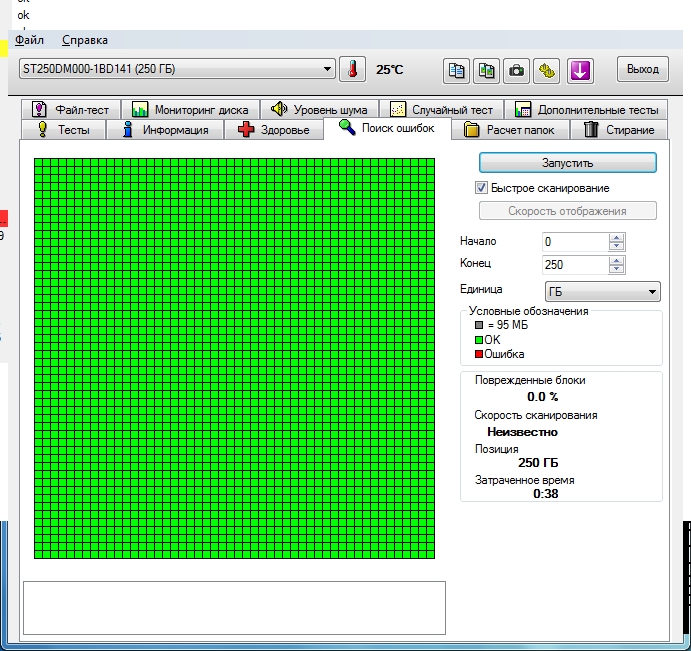The width and height of the screenshot is (691, 651).
Task: Click the empty log box below the grid
Action: pos(234,608)
